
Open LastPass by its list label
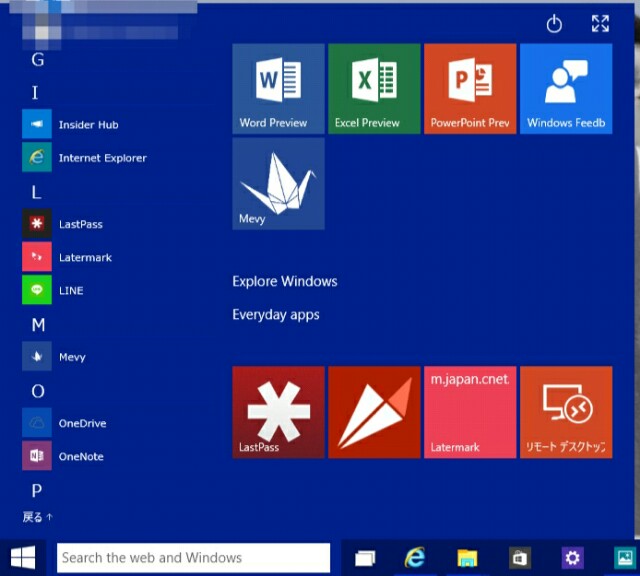[81, 224]
